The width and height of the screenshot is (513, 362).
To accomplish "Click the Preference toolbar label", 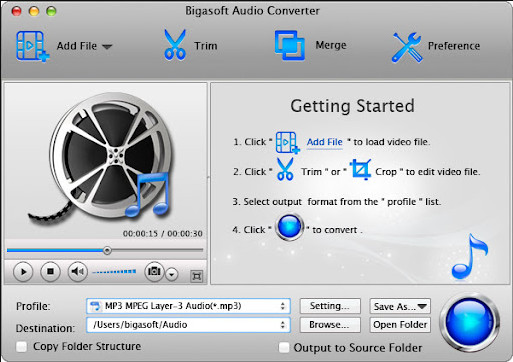I will [454, 46].
